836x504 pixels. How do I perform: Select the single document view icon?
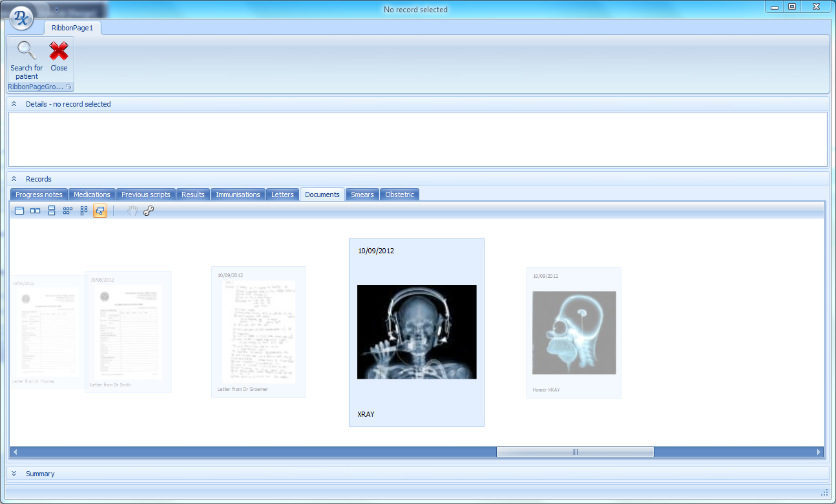19,210
